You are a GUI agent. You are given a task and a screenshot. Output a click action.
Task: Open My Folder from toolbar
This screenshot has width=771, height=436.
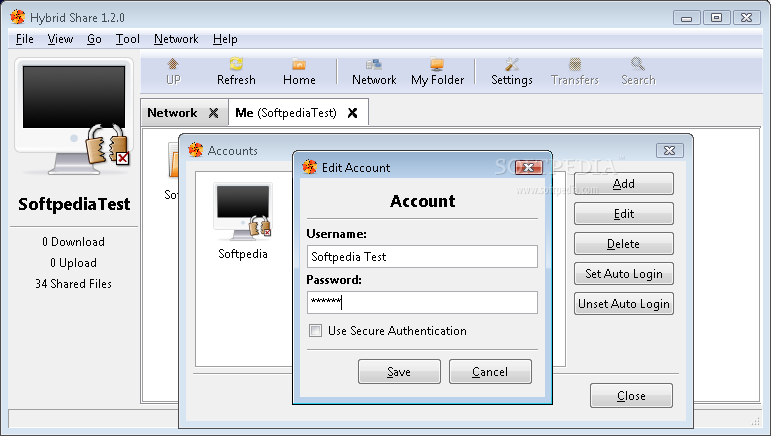[437, 72]
